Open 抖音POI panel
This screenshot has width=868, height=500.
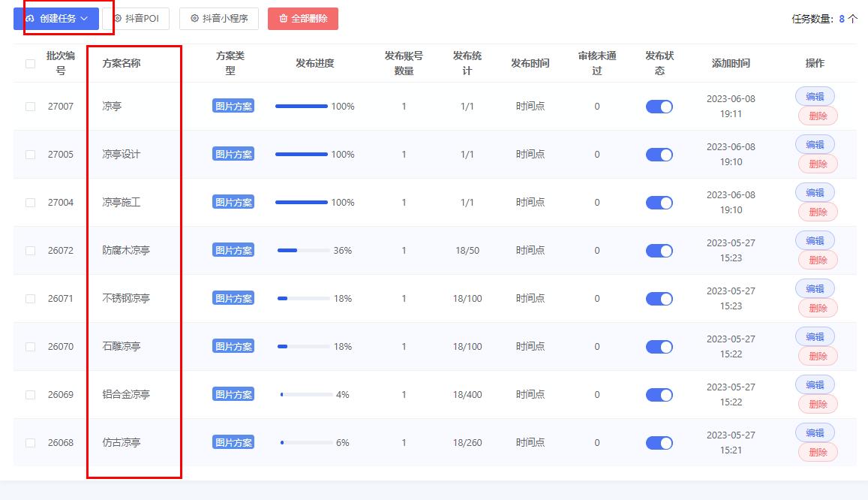coord(137,18)
